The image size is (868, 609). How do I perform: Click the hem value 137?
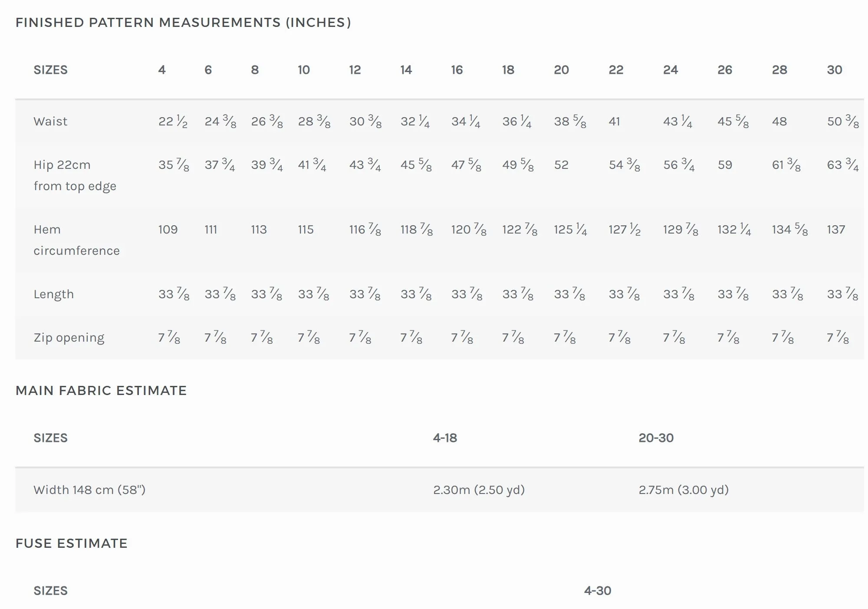836,230
